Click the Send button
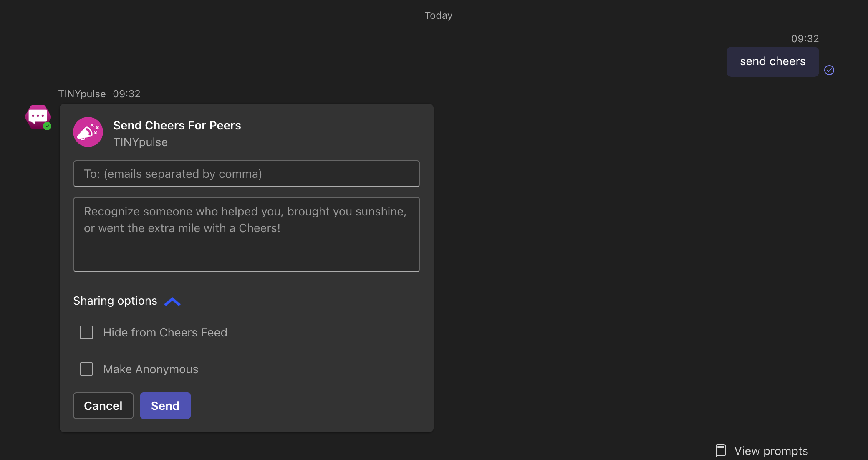The height and width of the screenshot is (460, 868). [x=165, y=406]
